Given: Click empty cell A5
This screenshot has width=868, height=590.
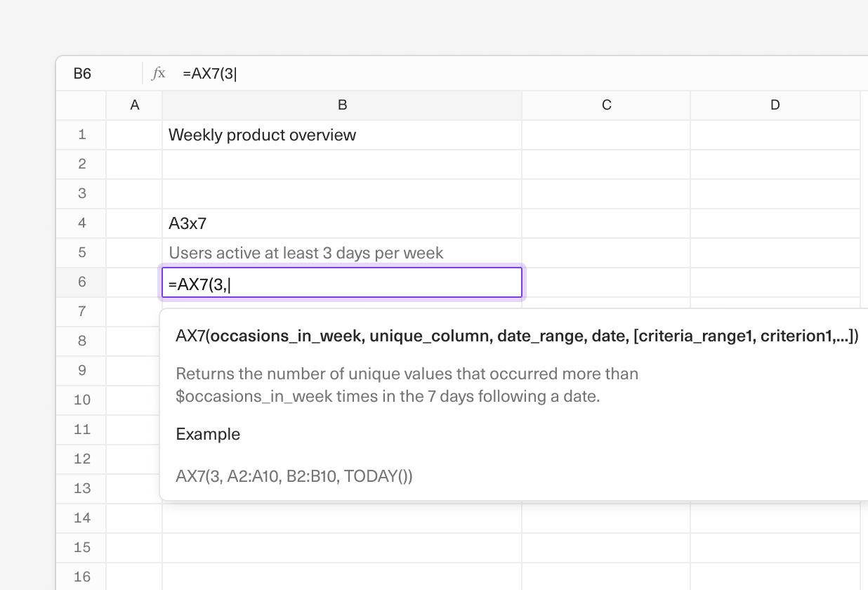Looking at the screenshot, I should 134,253.
